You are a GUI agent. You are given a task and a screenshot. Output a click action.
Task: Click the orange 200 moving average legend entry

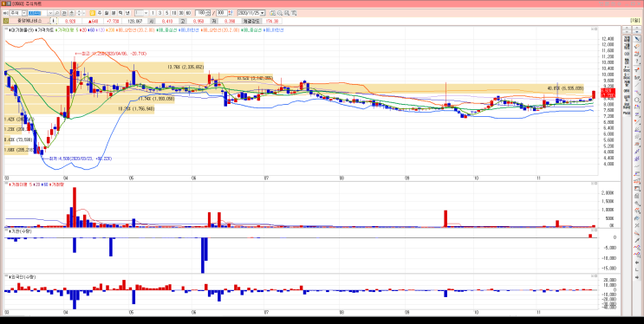click(x=111, y=29)
